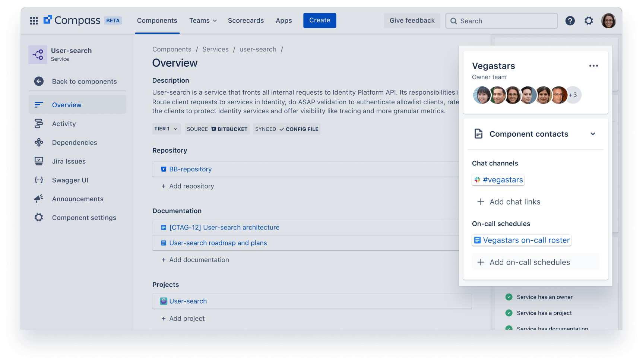The height and width of the screenshot is (364, 643).
Task: Expand the Tier 1 dropdown
Action: click(x=166, y=129)
